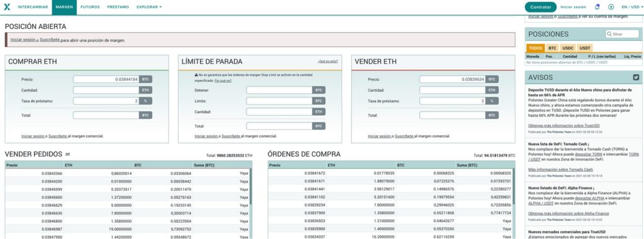Select sell order price 0.03845599

52,189
